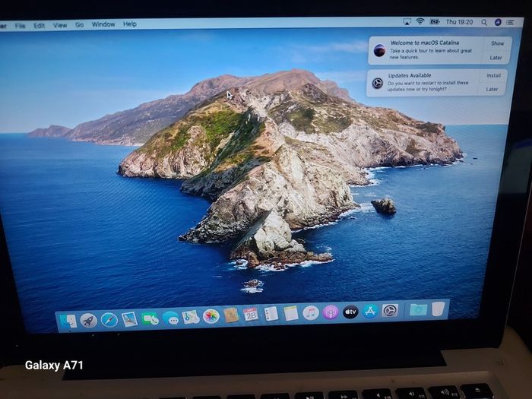Launch Launchpad rocket icon in Dock
Image resolution: width=532 pixels, height=399 pixels.
pos(89,320)
